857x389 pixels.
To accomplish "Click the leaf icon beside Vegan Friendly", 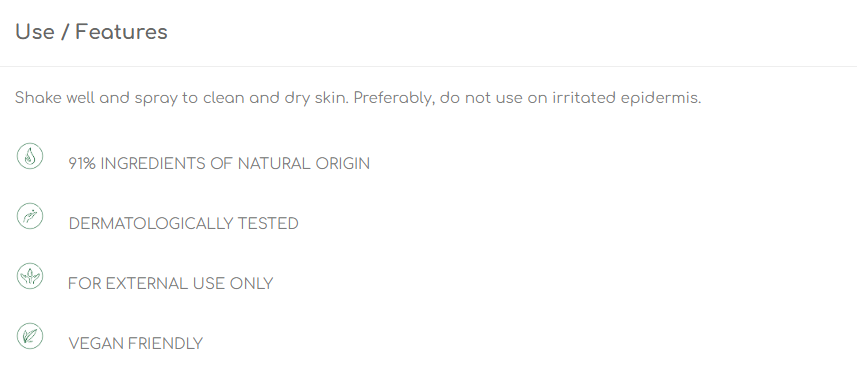I will pos(30,336).
